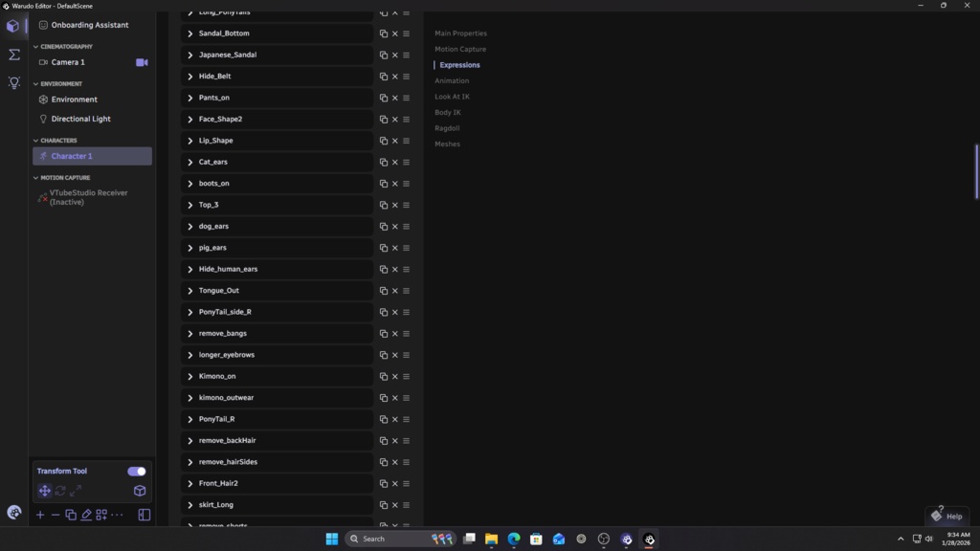Duplicate the Front_Hair2 expression
Viewport: 980px width, 551px height.
[384, 483]
